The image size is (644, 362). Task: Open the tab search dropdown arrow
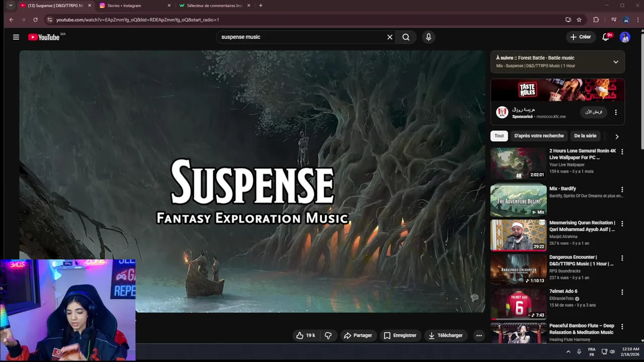[10, 6]
